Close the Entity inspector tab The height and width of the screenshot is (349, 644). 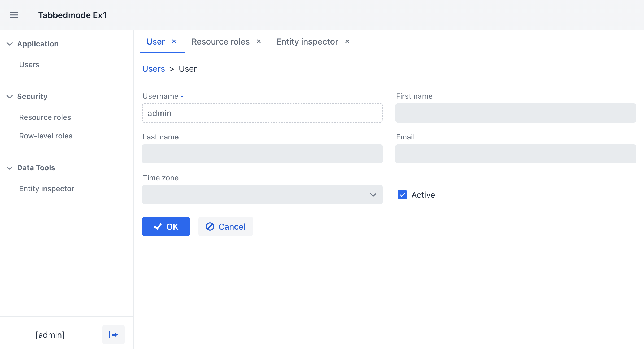click(347, 41)
